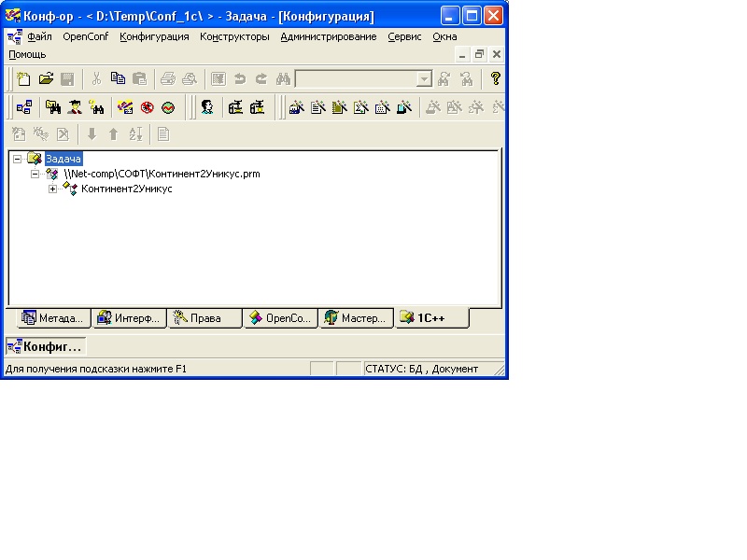Click the Open folder toolbar icon
This screenshot has height=560, width=747.
tap(45, 79)
